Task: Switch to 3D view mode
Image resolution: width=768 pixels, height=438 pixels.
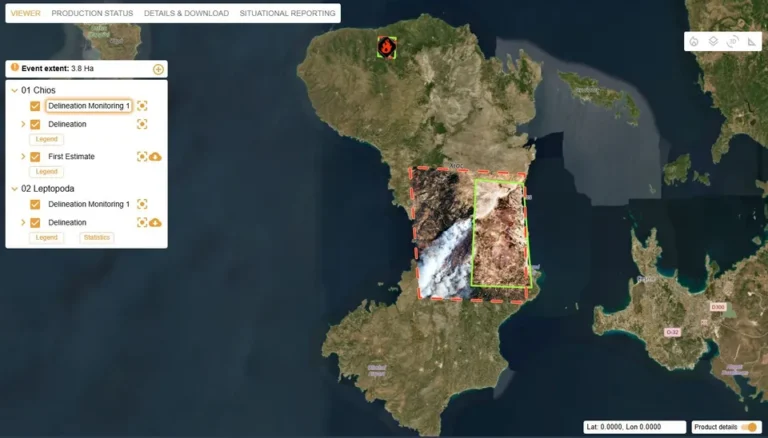Action: click(x=732, y=42)
